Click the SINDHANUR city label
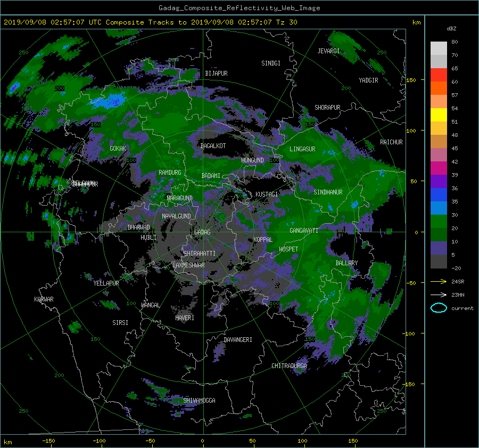 click(328, 192)
